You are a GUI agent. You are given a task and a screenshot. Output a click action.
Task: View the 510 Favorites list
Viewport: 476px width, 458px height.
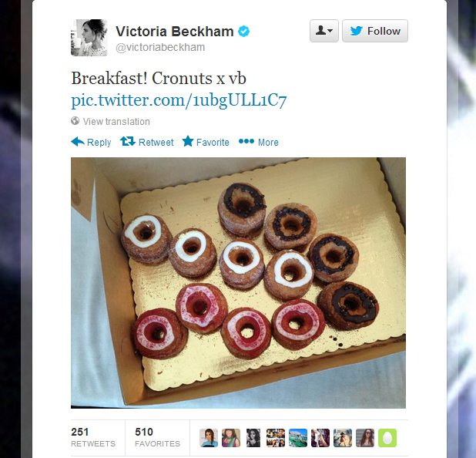pos(157,437)
